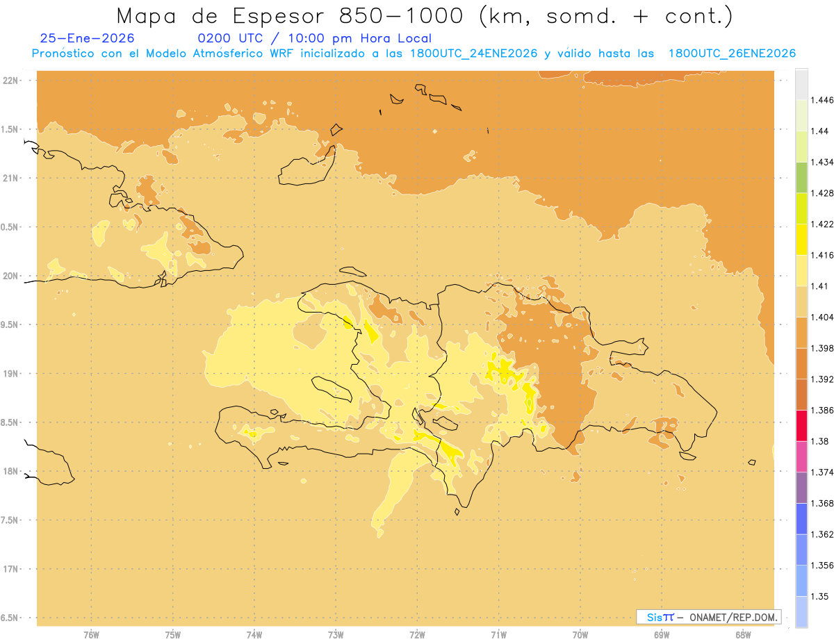The width and height of the screenshot is (834, 644).
Task: Click the legend value "1.422"
Action: pyautogui.click(x=824, y=224)
